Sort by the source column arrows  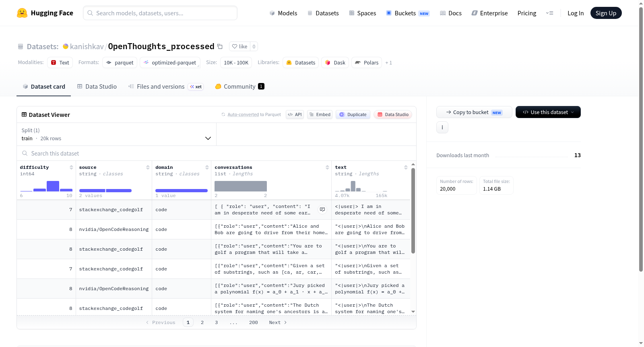(x=148, y=167)
